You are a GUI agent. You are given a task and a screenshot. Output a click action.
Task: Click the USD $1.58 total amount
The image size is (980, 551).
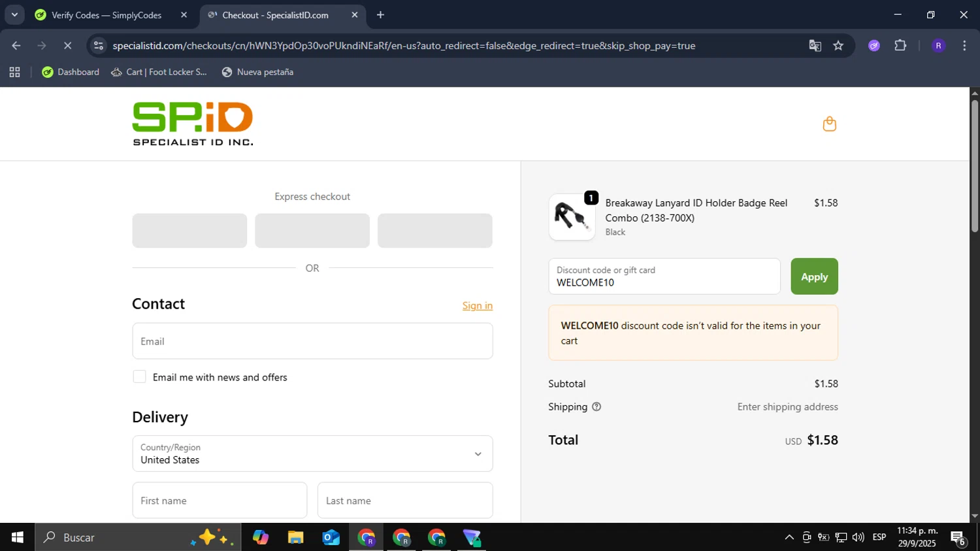pos(811,440)
